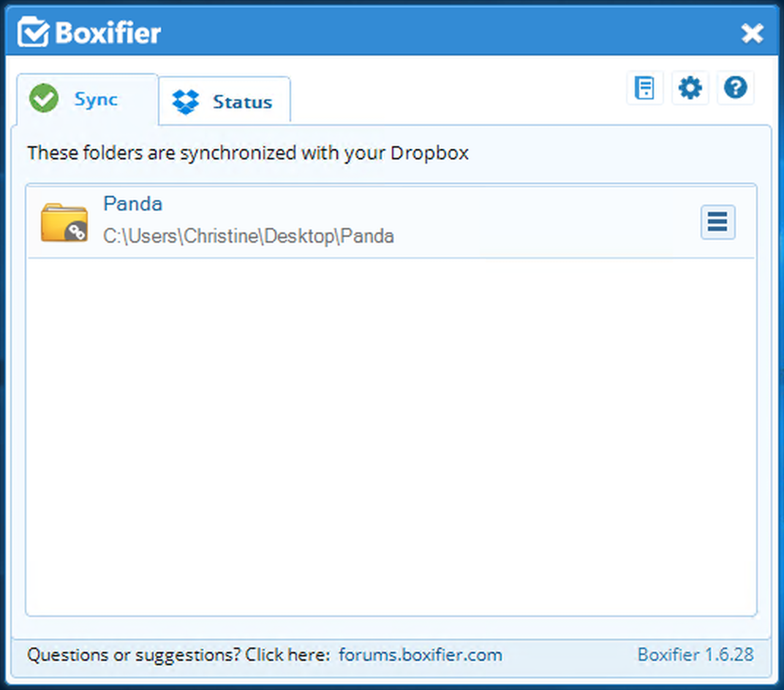Viewport: 784px width, 690px height.
Task: Select the Panda folder icon
Action: point(64,222)
